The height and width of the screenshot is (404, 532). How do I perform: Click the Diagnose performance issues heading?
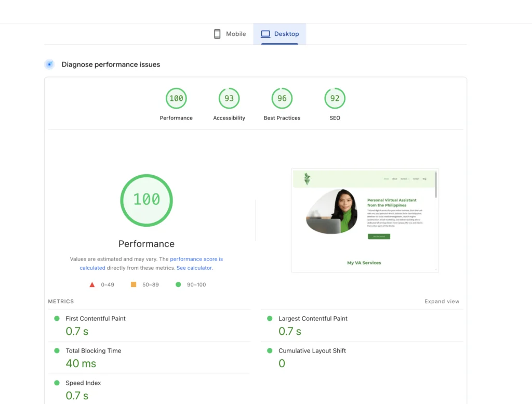(111, 64)
